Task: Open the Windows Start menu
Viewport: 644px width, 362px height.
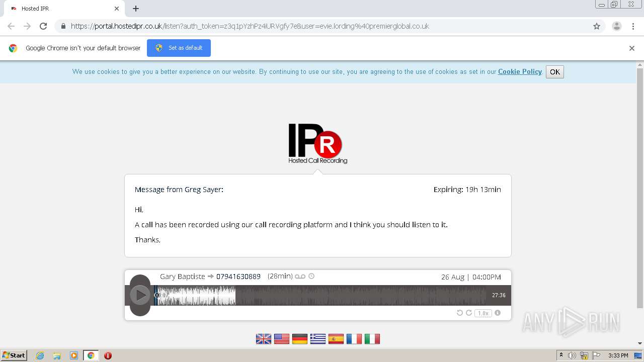Action: (14, 355)
